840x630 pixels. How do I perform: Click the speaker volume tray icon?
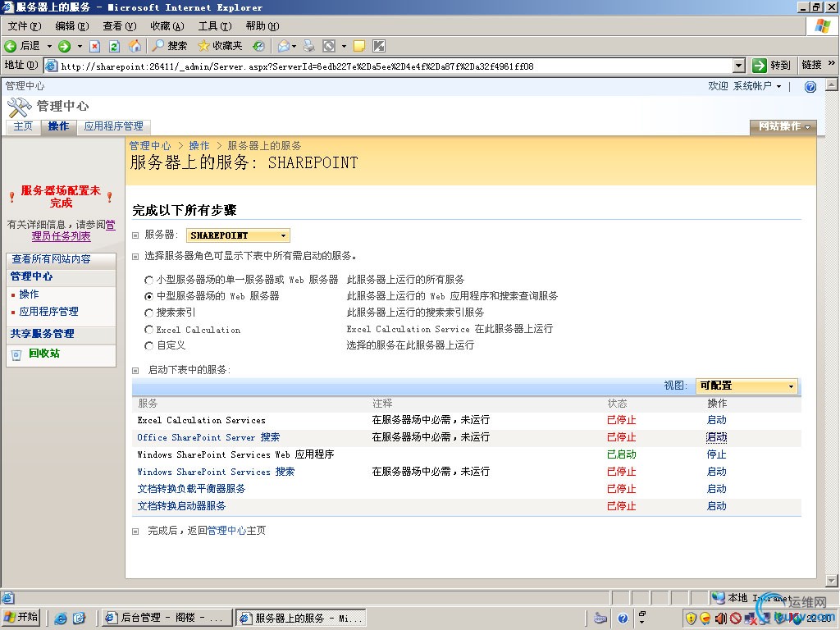(x=720, y=619)
